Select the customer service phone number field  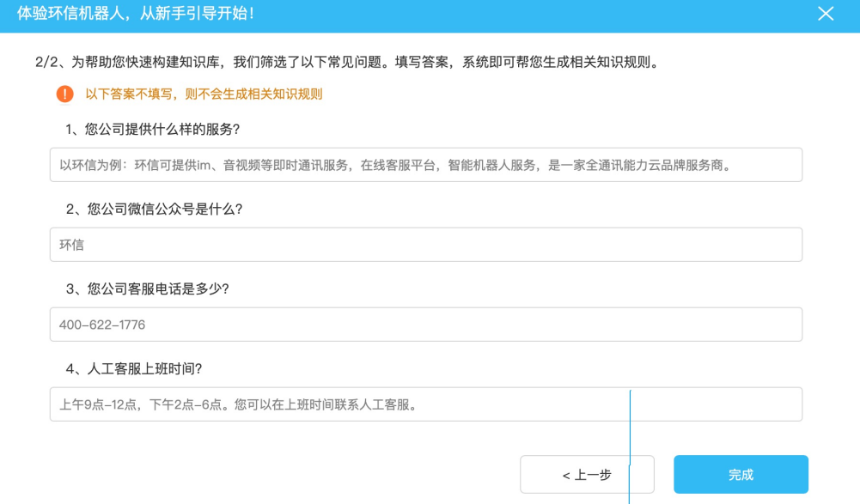point(425,325)
